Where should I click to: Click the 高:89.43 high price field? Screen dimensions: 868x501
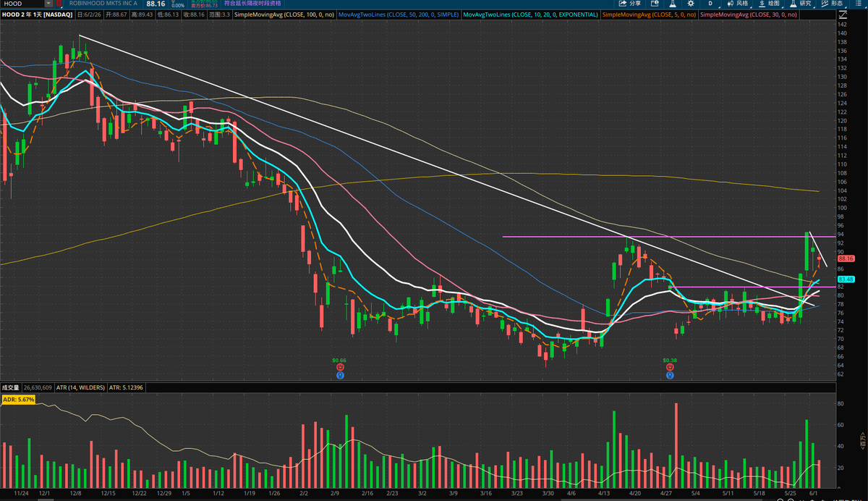click(142, 14)
